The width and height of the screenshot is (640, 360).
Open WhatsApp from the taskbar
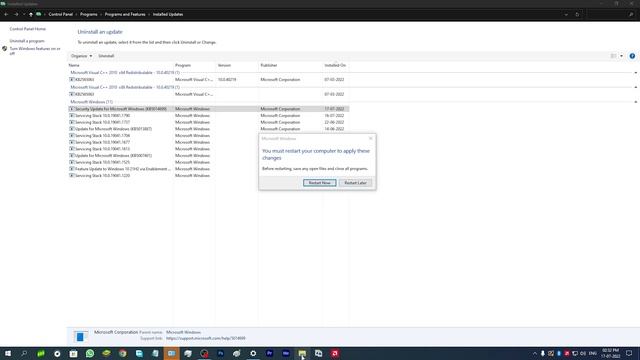point(90,353)
